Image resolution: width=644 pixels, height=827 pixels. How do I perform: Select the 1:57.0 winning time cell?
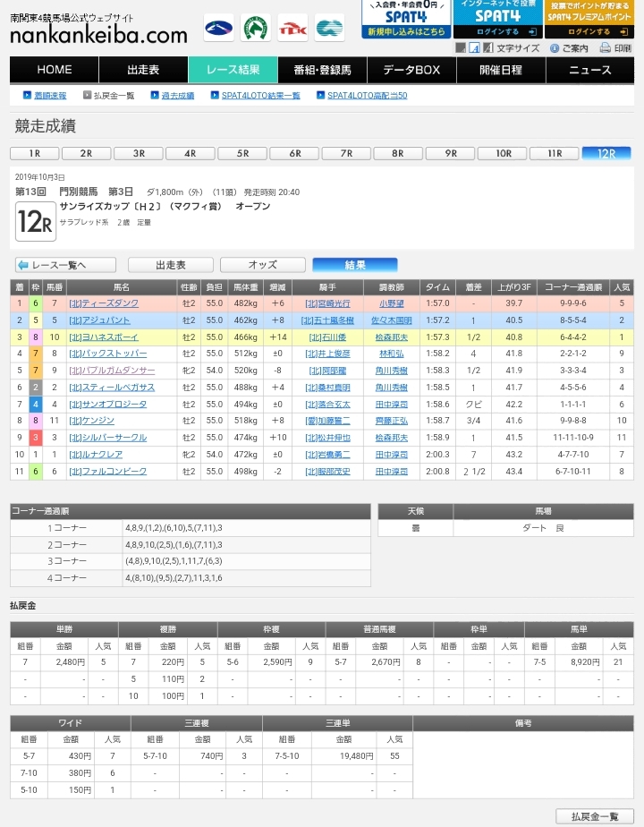(x=437, y=303)
